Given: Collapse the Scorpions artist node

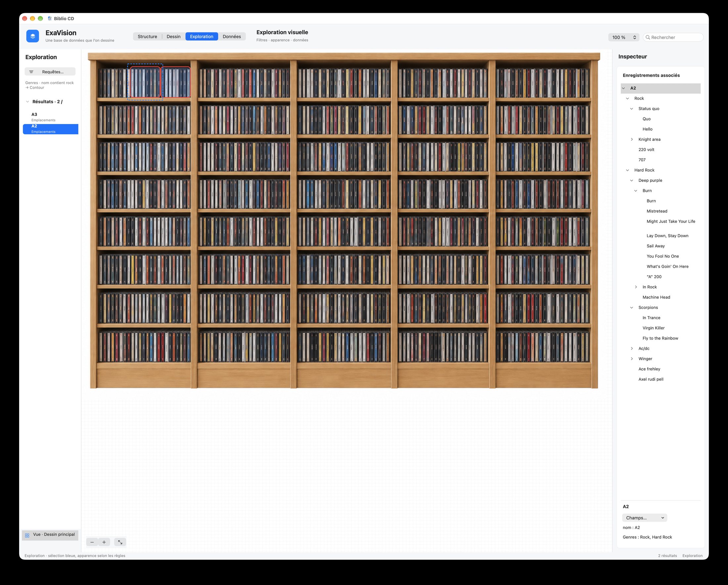Looking at the screenshot, I should click(x=632, y=308).
